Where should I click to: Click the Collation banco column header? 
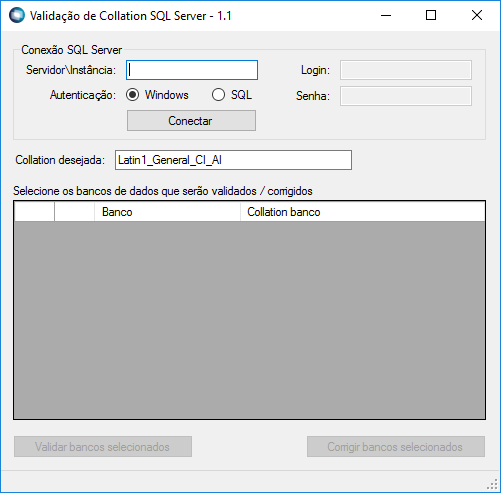tap(362, 212)
